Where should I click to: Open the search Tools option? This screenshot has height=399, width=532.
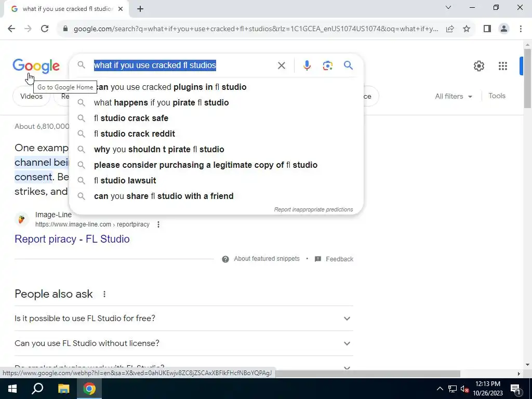(497, 96)
